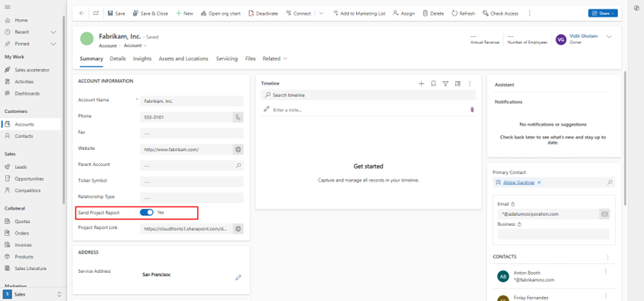The width and height of the screenshot is (644, 301).
Task: Delete the account record
Action: 433,13
